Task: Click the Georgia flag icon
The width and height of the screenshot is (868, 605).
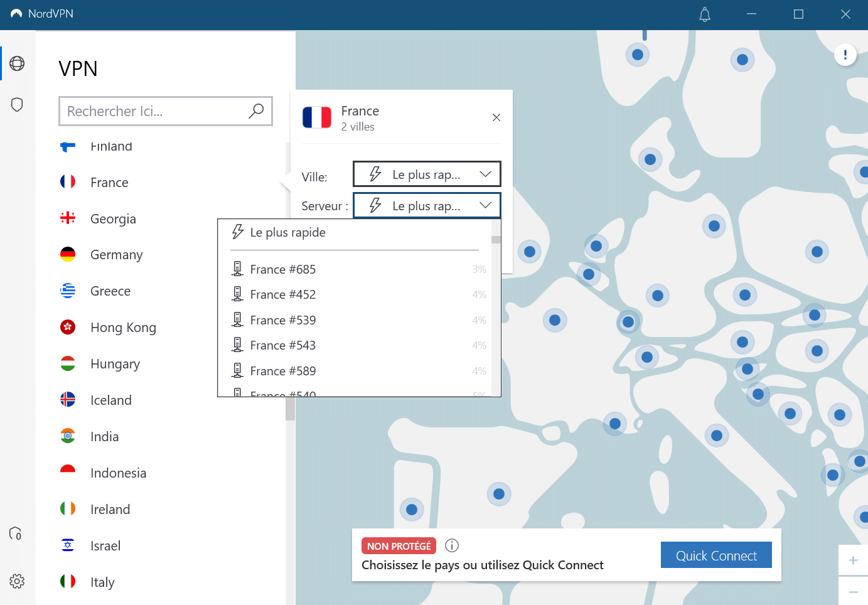Action: 68,218
